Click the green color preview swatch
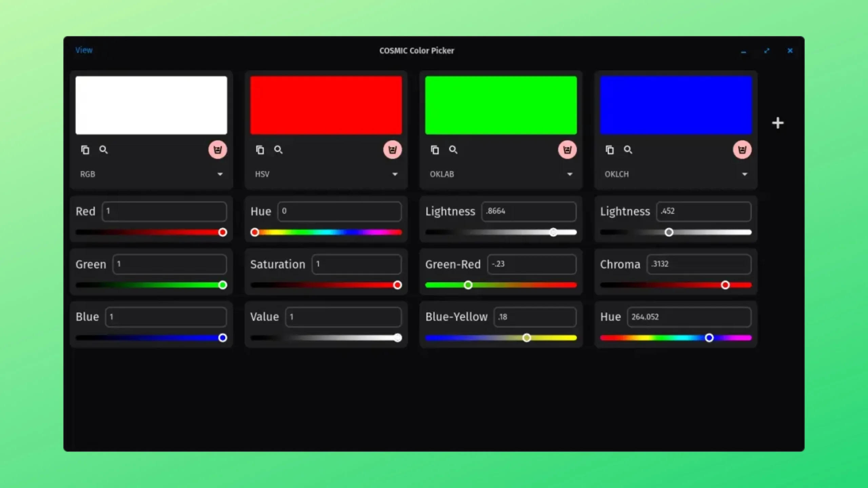 pyautogui.click(x=501, y=105)
